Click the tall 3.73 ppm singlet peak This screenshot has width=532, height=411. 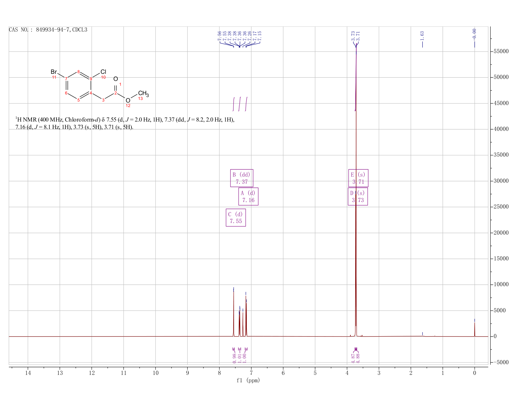356,193
